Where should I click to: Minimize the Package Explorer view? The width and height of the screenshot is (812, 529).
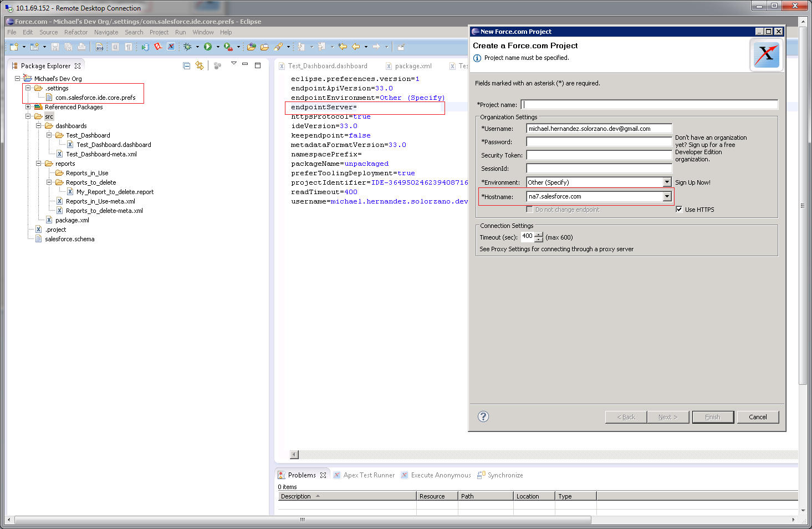[244, 64]
